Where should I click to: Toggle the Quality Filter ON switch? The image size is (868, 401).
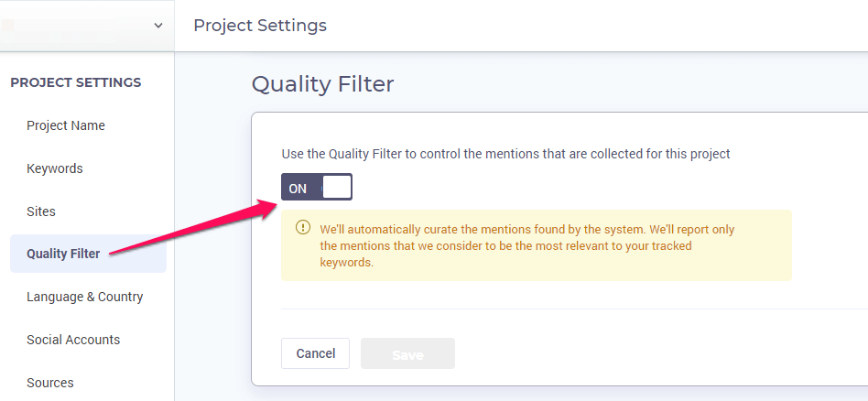317,187
